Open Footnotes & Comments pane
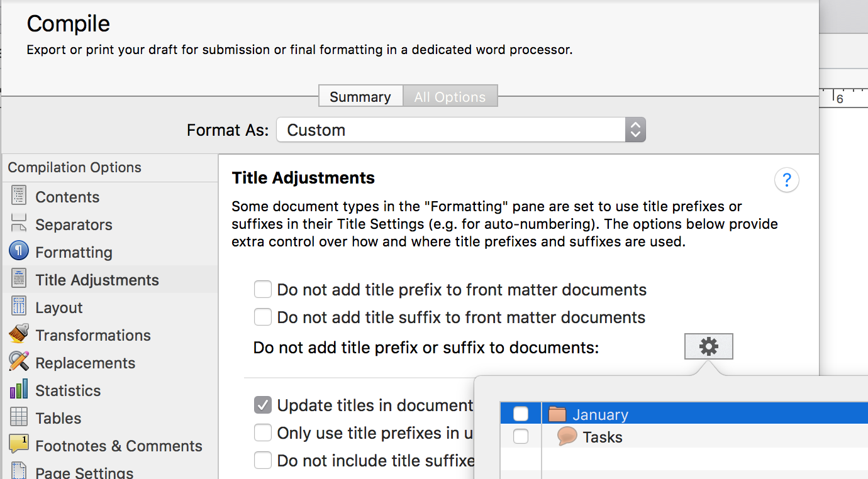 click(106, 446)
